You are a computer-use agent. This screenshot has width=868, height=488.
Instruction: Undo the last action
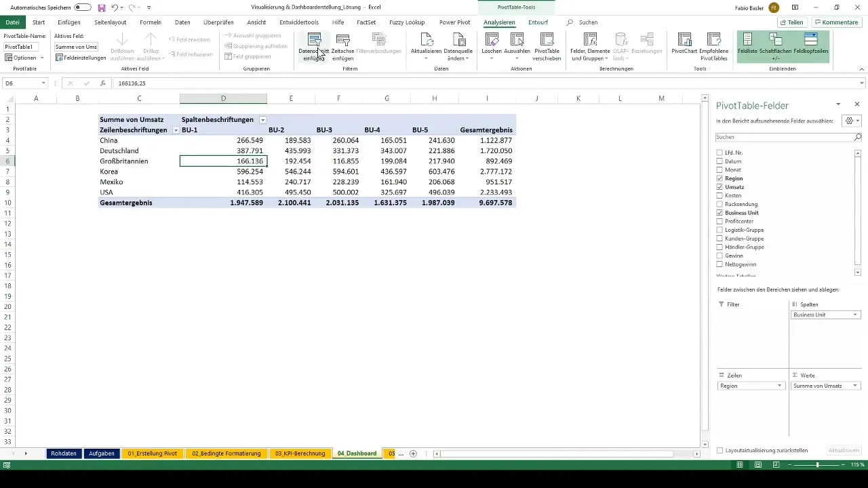115,7
